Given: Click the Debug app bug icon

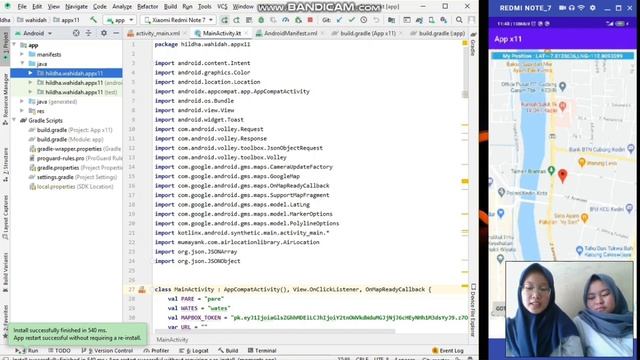Looking at the screenshot, I should 261,20.
